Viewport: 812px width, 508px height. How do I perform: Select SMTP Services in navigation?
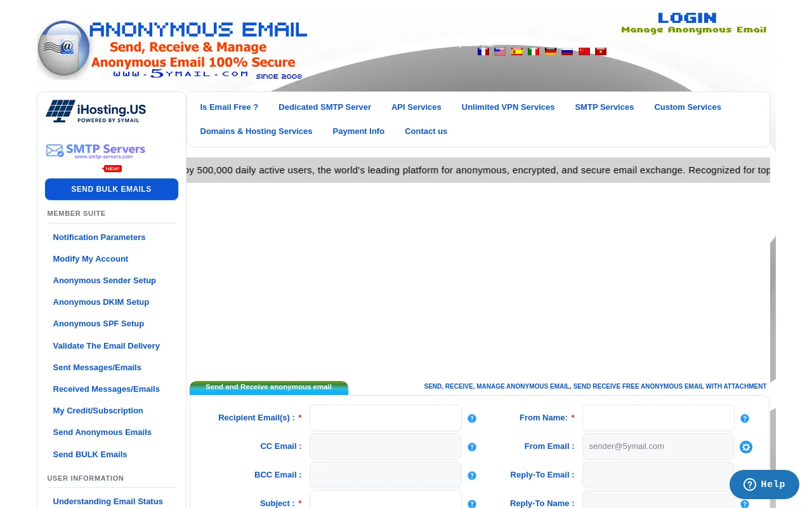coord(605,107)
